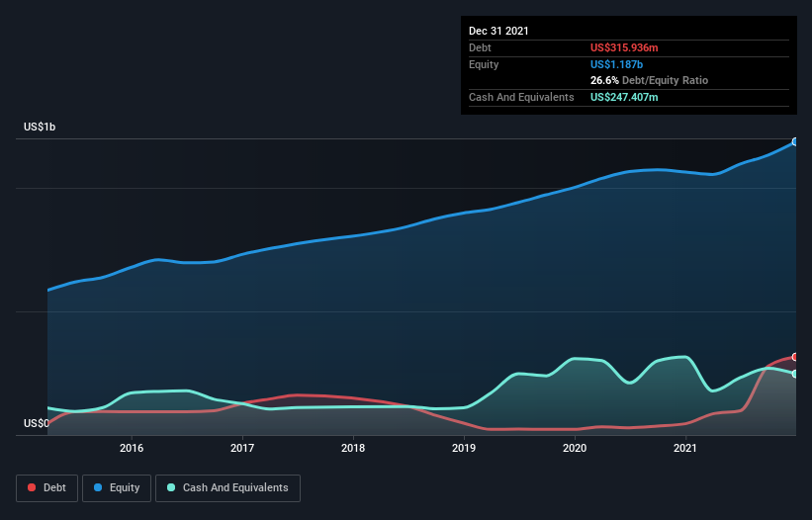Screen dimensions: 812x520
Task: Click the cash value US$247.407m
Action: tap(624, 97)
